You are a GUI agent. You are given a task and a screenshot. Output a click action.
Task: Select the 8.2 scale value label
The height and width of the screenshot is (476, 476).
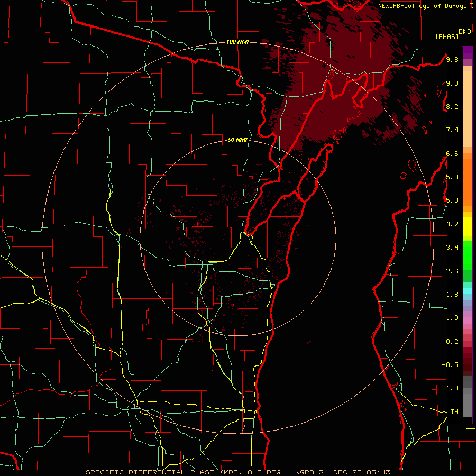(452, 106)
